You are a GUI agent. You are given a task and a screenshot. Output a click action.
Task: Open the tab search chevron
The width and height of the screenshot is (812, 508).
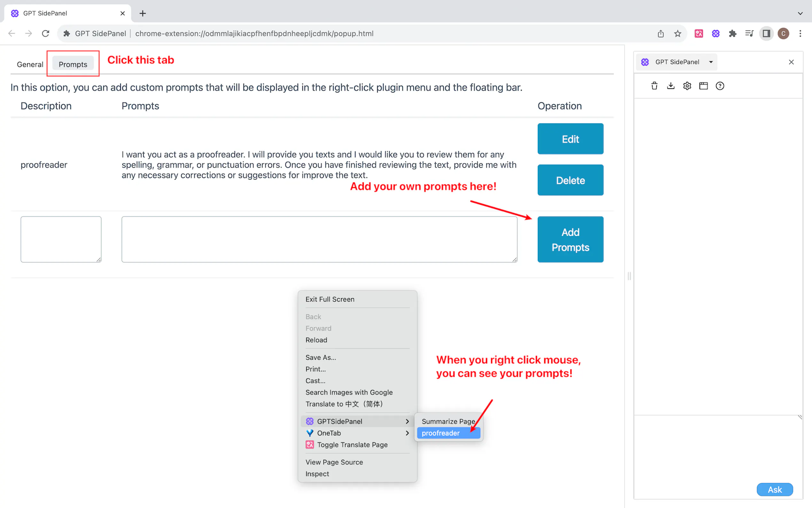[x=800, y=13]
